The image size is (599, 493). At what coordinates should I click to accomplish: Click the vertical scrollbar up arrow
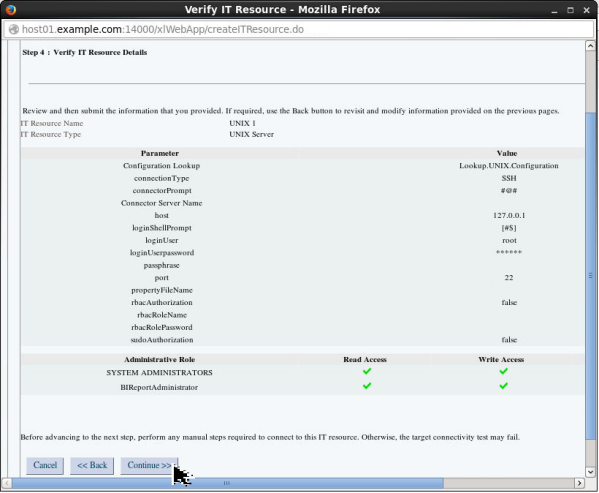point(590,46)
